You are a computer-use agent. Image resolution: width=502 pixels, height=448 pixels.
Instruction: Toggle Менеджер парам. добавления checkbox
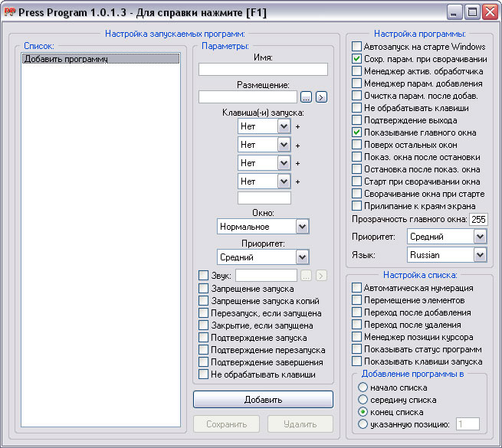pos(356,83)
